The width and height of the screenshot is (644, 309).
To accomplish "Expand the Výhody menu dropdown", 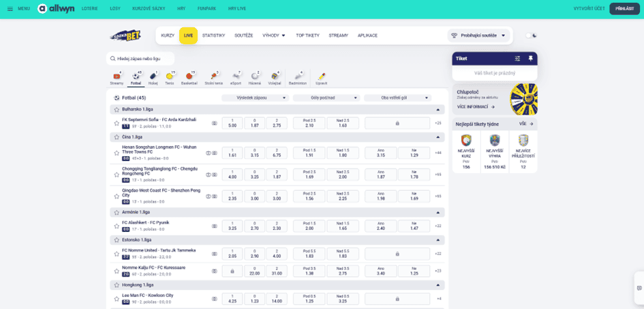I will point(273,35).
